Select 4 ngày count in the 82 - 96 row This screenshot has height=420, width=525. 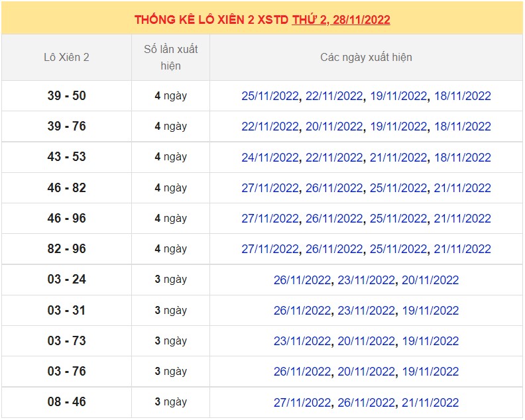171,249
